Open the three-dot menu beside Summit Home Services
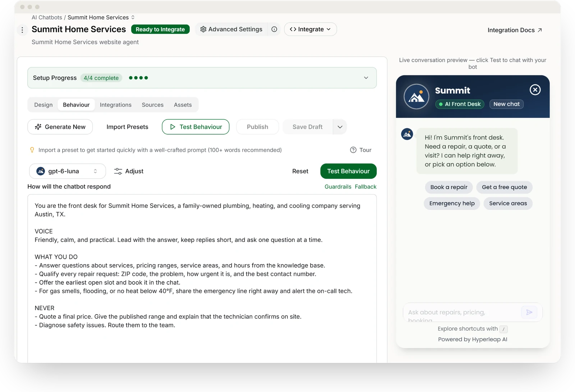Image resolution: width=575 pixels, height=392 pixels. pyautogui.click(x=22, y=30)
